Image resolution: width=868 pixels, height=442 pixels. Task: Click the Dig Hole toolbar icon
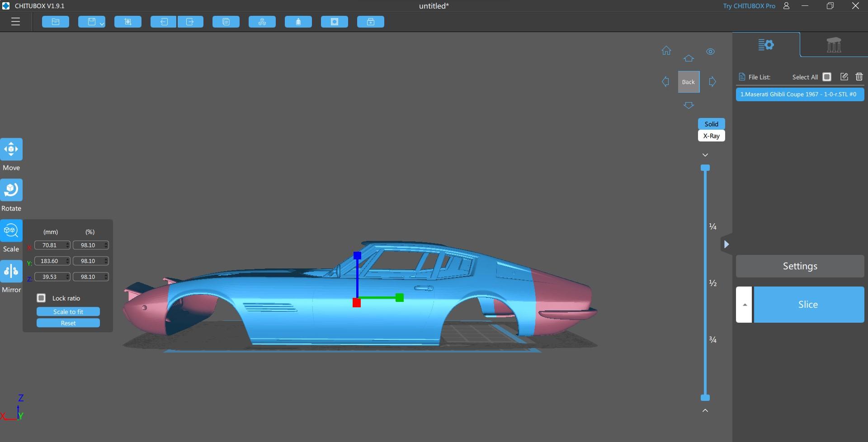click(335, 22)
